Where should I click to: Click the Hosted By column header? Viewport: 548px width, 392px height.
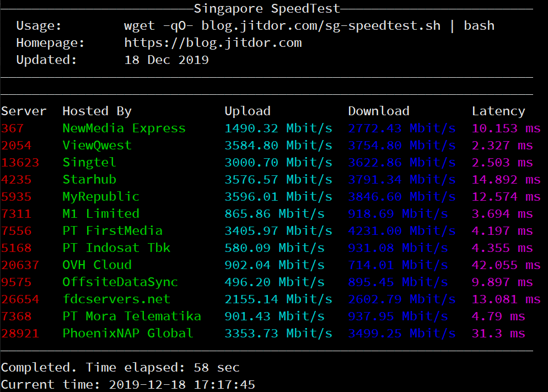(97, 111)
